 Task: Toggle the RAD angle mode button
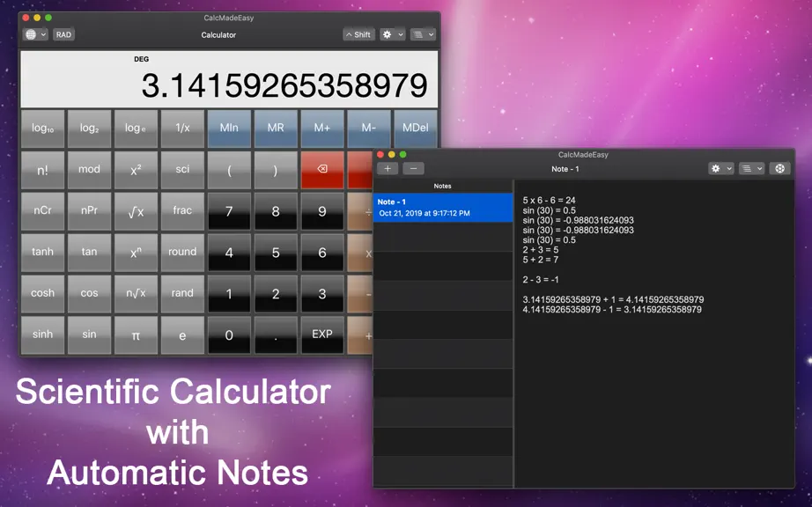coord(63,34)
